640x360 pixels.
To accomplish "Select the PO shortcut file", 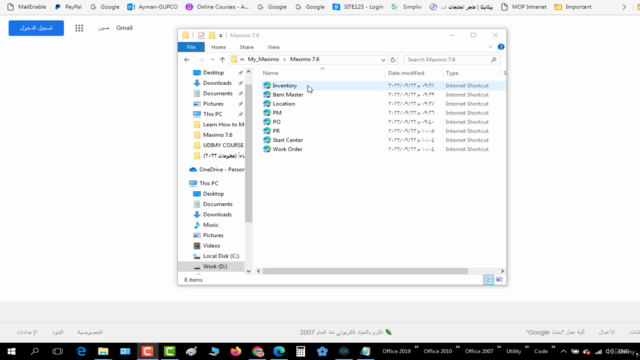I will pyautogui.click(x=276, y=122).
